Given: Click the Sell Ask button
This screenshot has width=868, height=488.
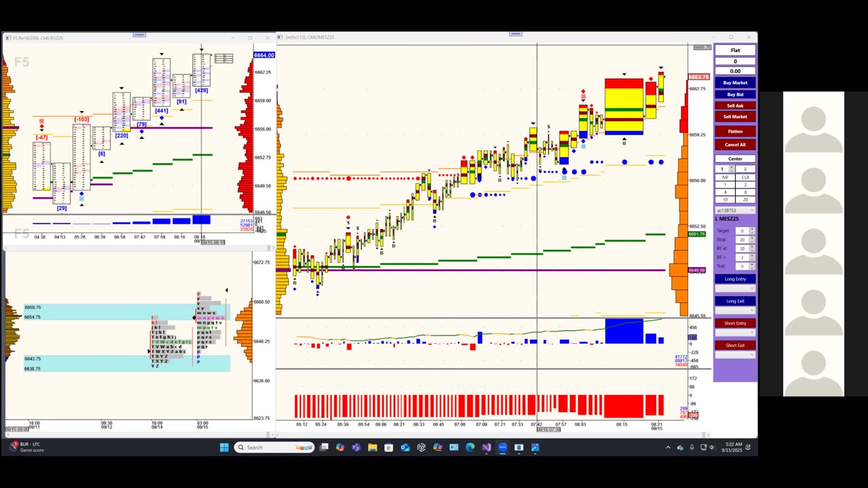Looking at the screenshot, I should coord(735,106).
